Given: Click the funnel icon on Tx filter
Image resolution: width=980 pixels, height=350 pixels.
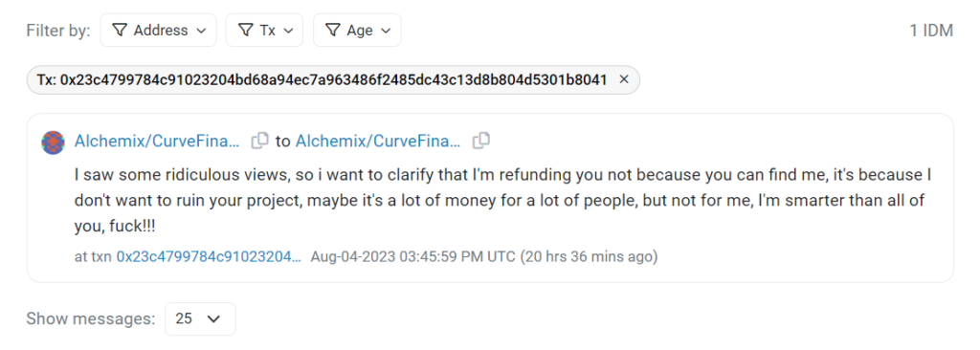Looking at the screenshot, I should pyautogui.click(x=246, y=30).
